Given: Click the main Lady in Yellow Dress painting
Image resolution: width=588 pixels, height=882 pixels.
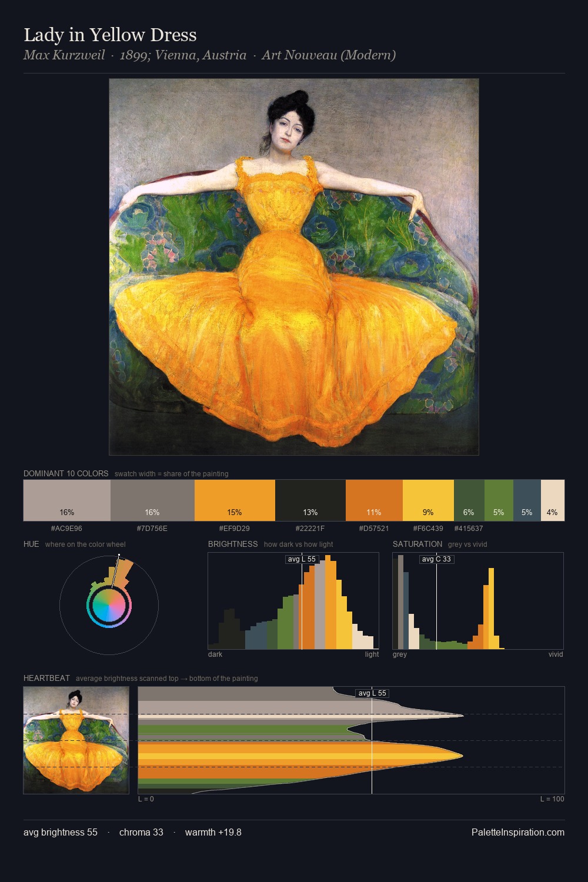Looking at the screenshot, I should coord(294,267).
